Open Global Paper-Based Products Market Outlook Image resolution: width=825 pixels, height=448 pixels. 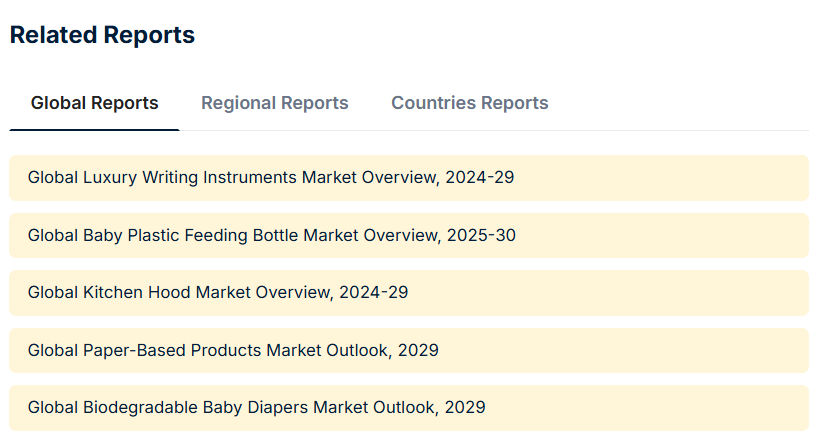click(x=409, y=350)
